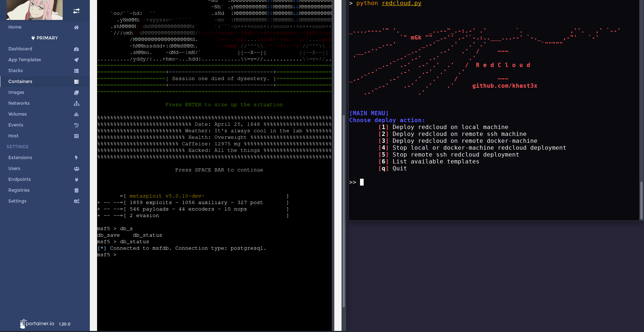
Task: Click the Endpoints plug icon
Action: click(x=76, y=179)
